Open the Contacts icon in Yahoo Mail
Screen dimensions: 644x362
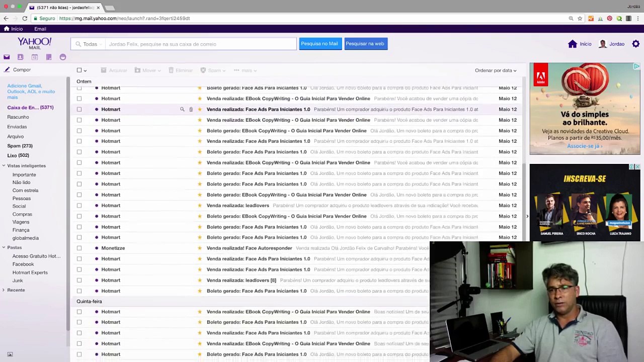(x=21, y=57)
